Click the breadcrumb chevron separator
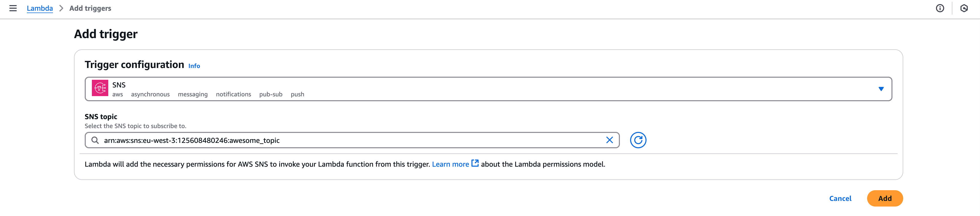Image resolution: width=980 pixels, height=216 pixels. [61, 8]
